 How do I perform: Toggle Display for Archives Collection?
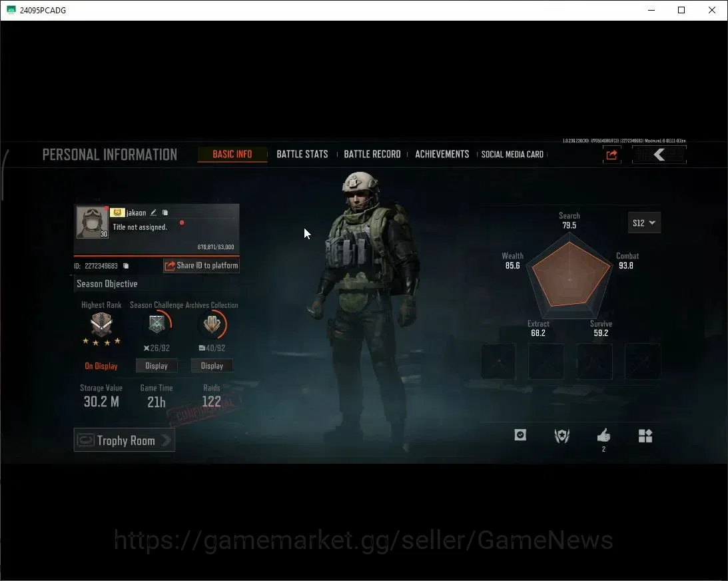pyautogui.click(x=212, y=366)
